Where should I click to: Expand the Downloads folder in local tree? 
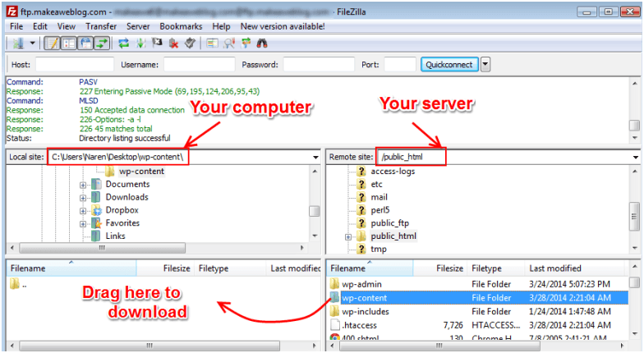pyautogui.click(x=83, y=198)
